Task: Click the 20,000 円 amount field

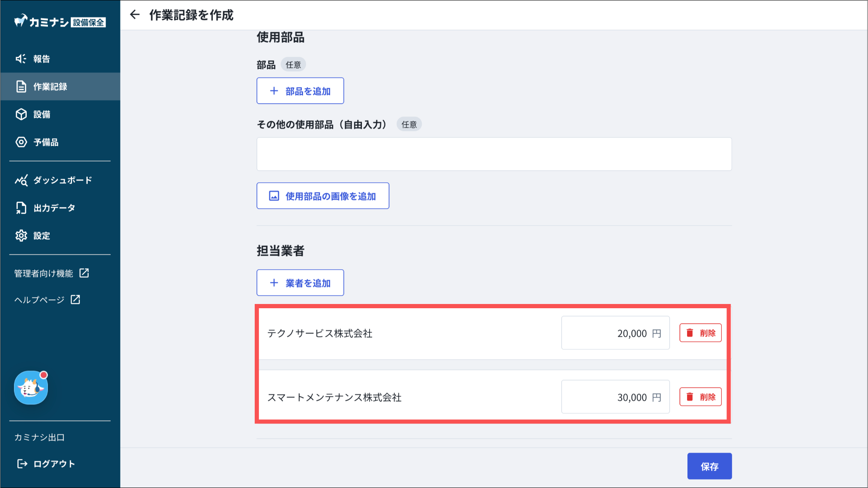Action: pos(615,333)
